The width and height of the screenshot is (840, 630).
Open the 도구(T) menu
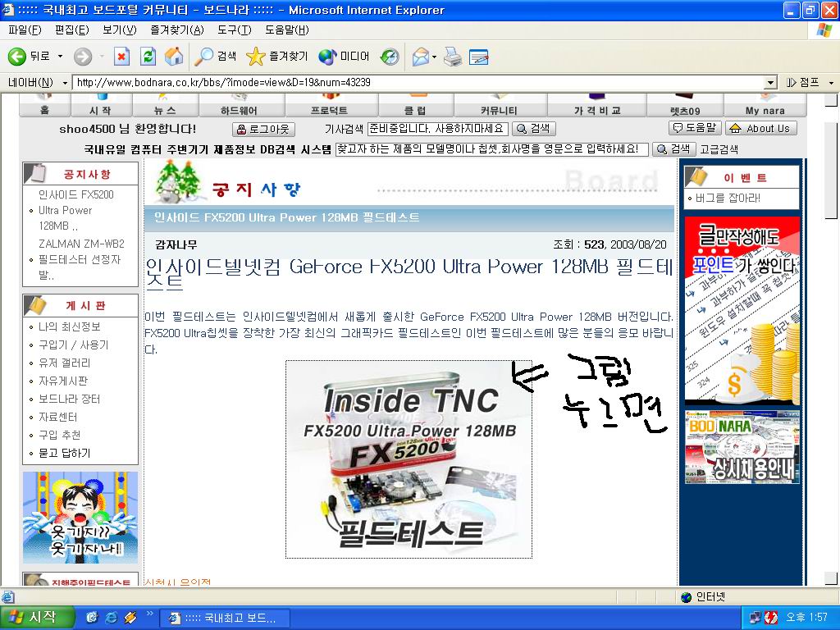point(234,30)
